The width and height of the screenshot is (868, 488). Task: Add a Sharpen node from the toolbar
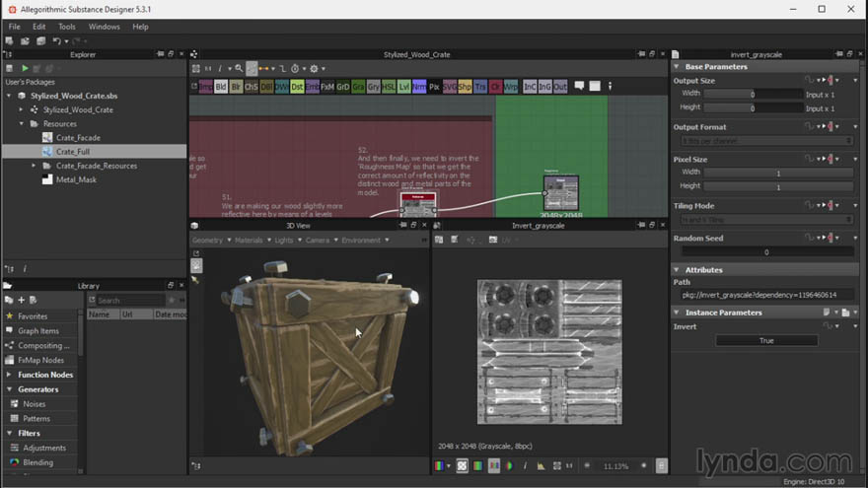pyautogui.click(x=465, y=87)
